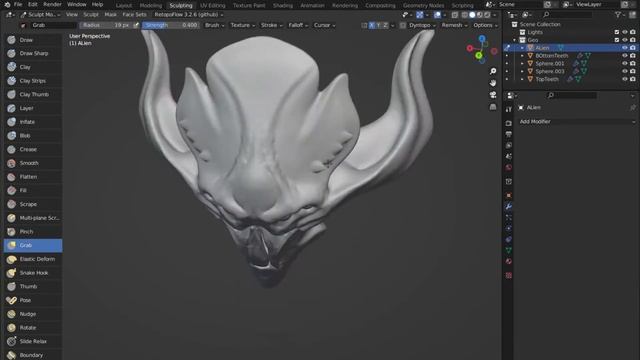The width and height of the screenshot is (640, 360).
Task: Select the Scrape brush
Action: (33, 204)
